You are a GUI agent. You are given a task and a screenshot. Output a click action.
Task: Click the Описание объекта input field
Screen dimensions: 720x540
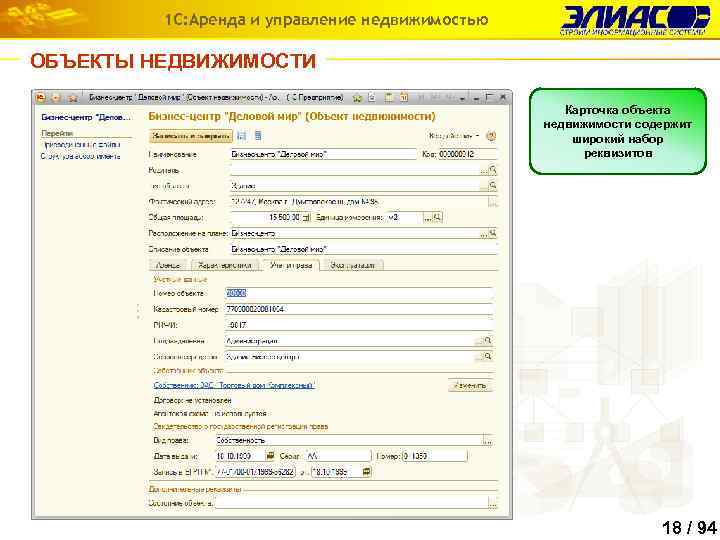coord(364,249)
